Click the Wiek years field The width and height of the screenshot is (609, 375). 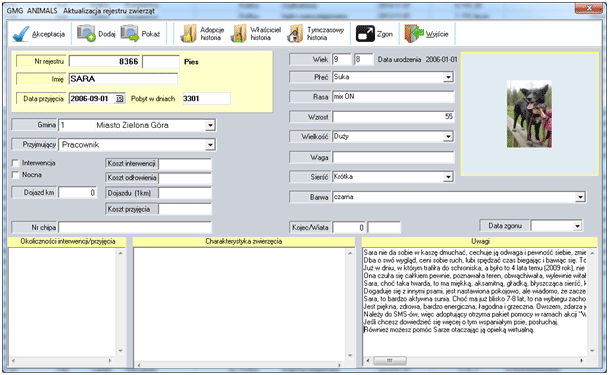tap(342, 59)
